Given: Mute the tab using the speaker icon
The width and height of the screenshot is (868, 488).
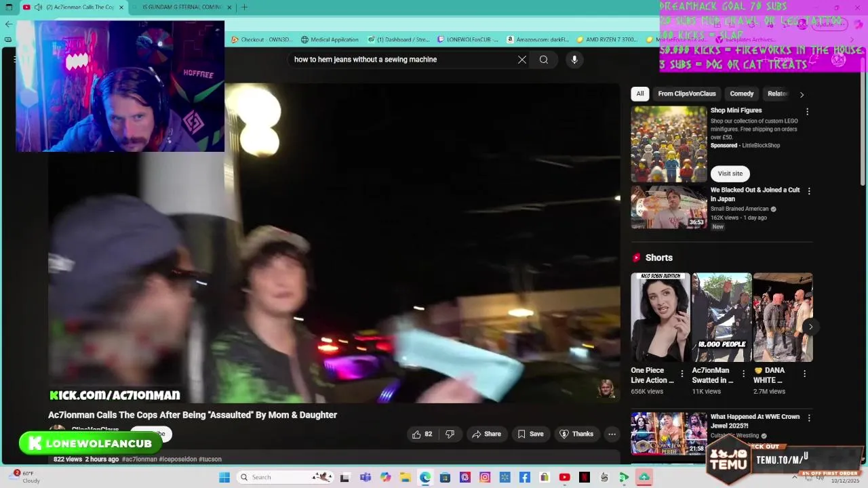Looking at the screenshot, I should click(x=38, y=7).
